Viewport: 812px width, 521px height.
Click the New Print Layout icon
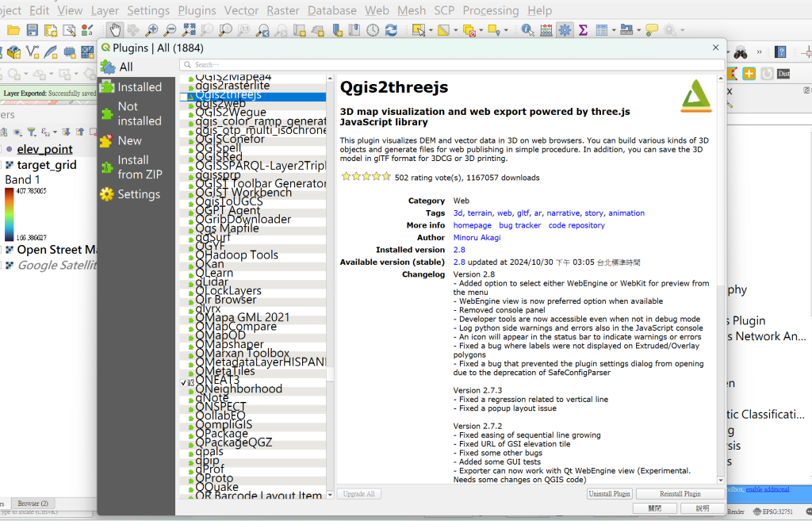tap(50, 30)
